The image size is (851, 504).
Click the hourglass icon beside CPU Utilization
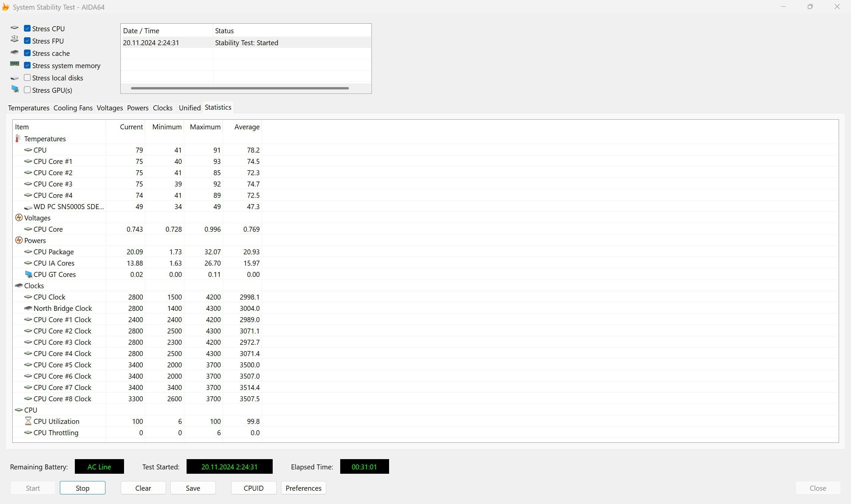(28, 421)
